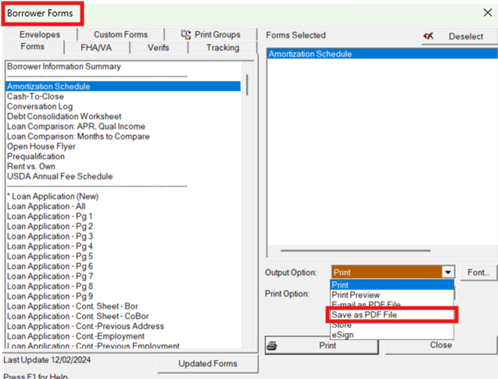Select Debt Consolidation Worksheet form
This screenshot has width=498, height=379.
[123, 116]
